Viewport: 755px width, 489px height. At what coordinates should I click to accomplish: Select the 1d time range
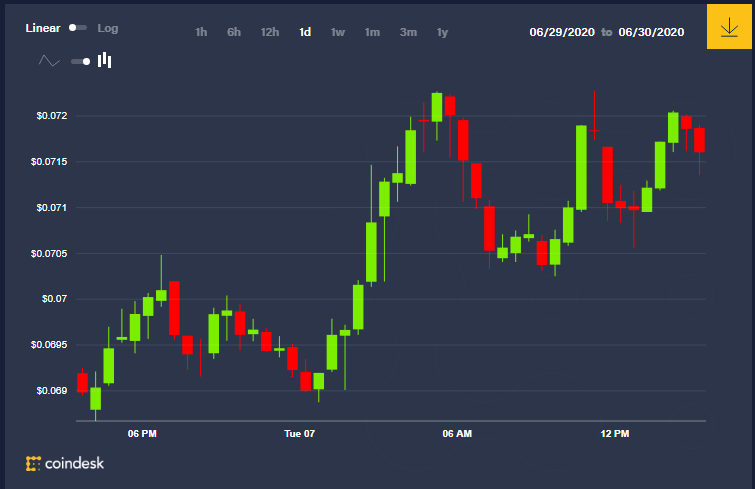tap(305, 32)
